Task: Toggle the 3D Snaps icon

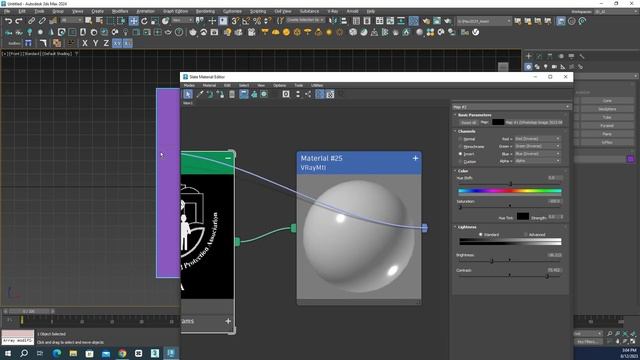Action: [x=236, y=20]
